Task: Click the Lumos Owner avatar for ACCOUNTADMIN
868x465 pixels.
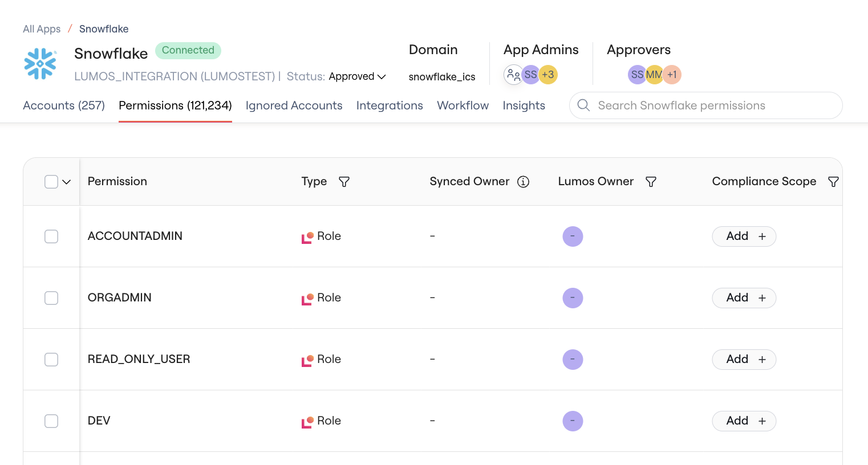Action: pos(573,236)
